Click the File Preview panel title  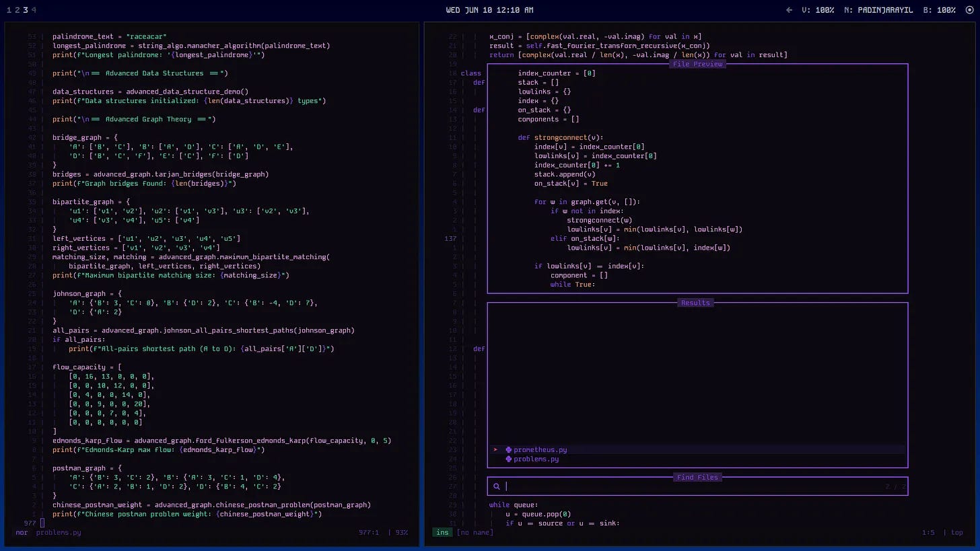point(697,64)
